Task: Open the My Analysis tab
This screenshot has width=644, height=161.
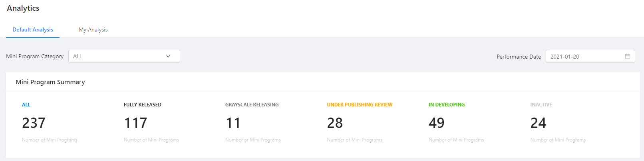Action: 93,29
